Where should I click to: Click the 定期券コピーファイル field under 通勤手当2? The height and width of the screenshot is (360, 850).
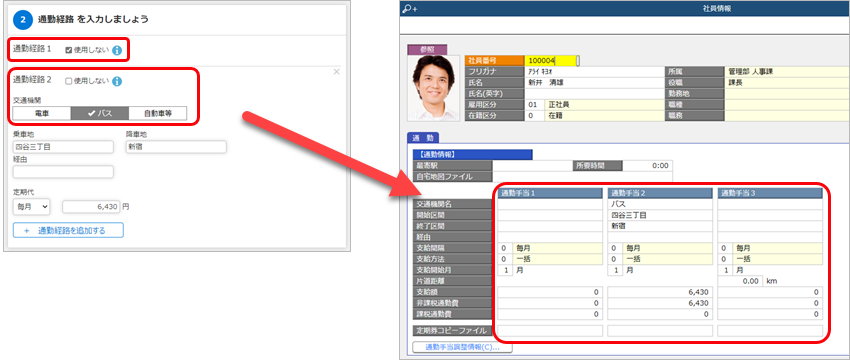pyautogui.click(x=660, y=331)
